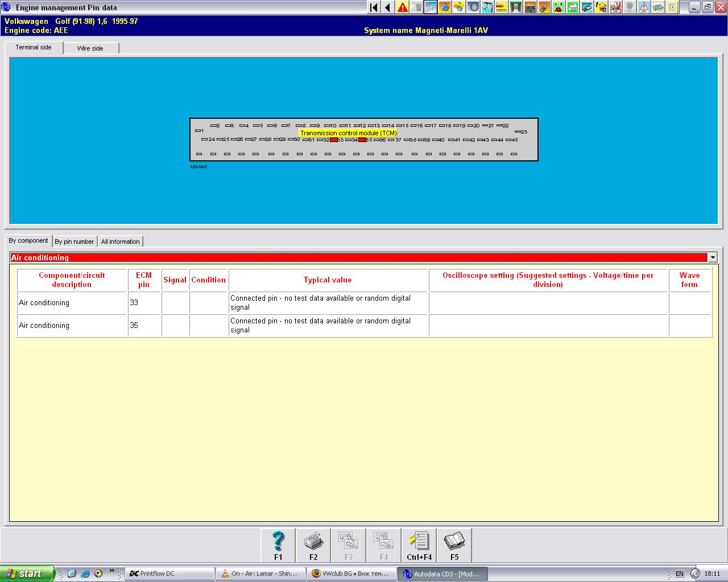Switch to VWclub BG Firefox taskbar window
The width and height of the screenshot is (728, 582).
pyautogui.click(x=351, y=573)
